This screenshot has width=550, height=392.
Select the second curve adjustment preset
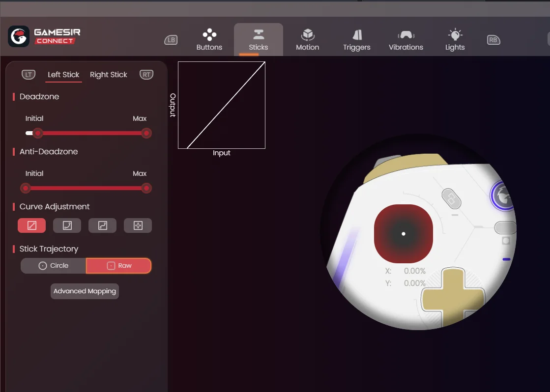point(67,225)
